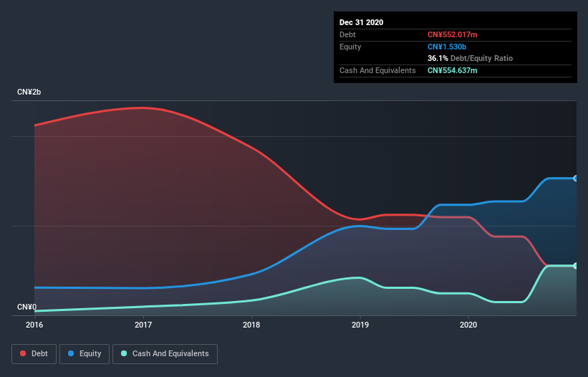This screenshot has height=377, width=588.
Task: Click the 2017 x-axis label
Action: pos(143,325)
